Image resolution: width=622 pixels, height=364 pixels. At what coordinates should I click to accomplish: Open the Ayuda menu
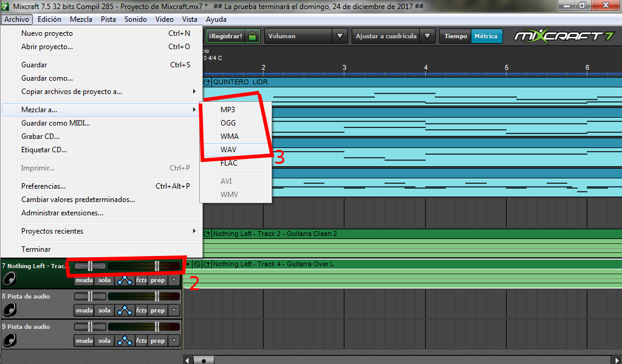(216, 19)
